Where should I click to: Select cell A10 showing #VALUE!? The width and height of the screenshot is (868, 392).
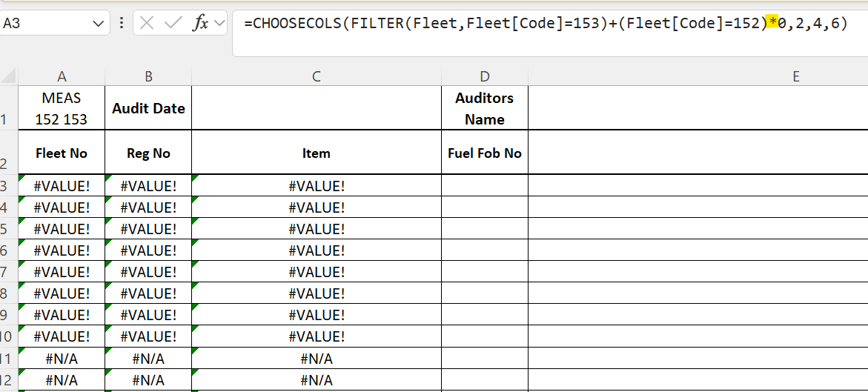(62, 336)
